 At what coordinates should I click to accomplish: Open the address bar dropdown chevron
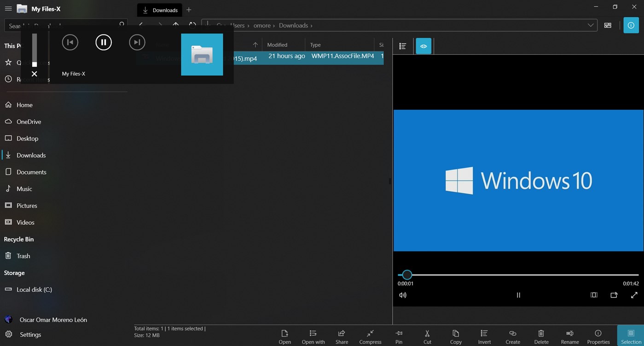point(591,25)
